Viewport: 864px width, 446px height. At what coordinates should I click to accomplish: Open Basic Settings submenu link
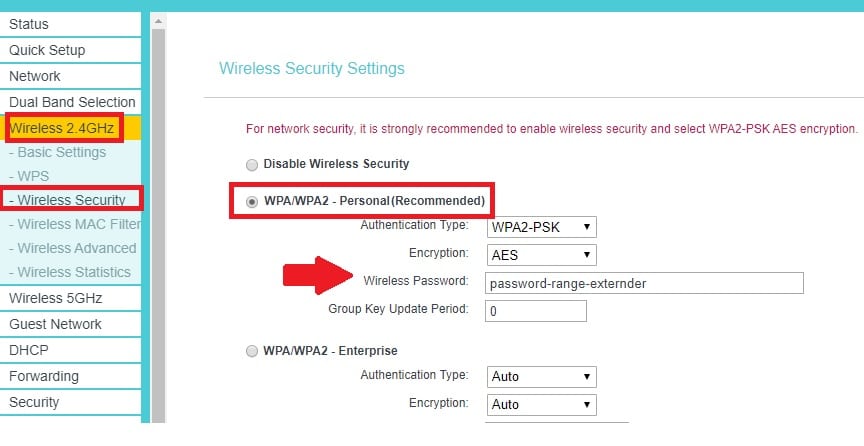click(60, 152)
